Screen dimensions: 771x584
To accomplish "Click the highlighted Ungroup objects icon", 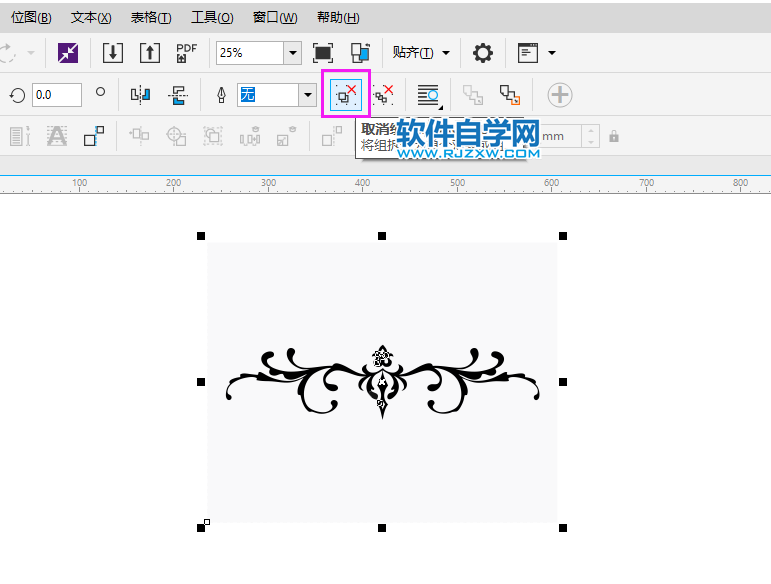I will [346, 94].
